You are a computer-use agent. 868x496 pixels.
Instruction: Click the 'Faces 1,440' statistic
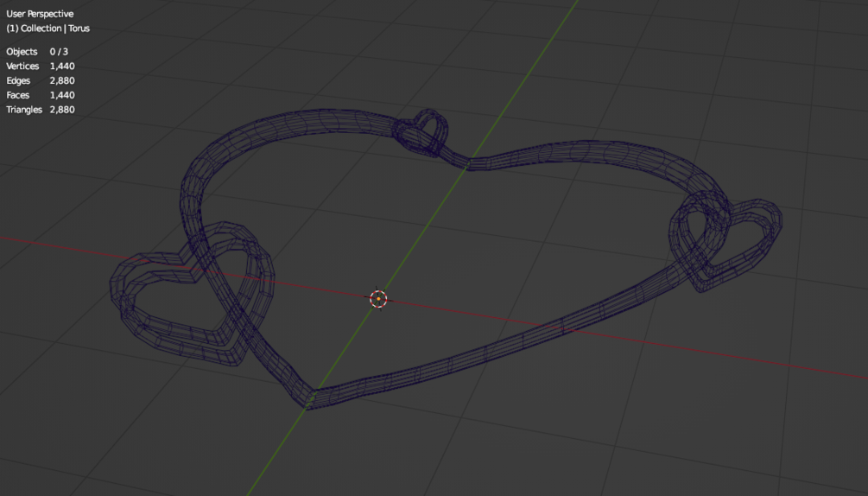tap(41, 95)
